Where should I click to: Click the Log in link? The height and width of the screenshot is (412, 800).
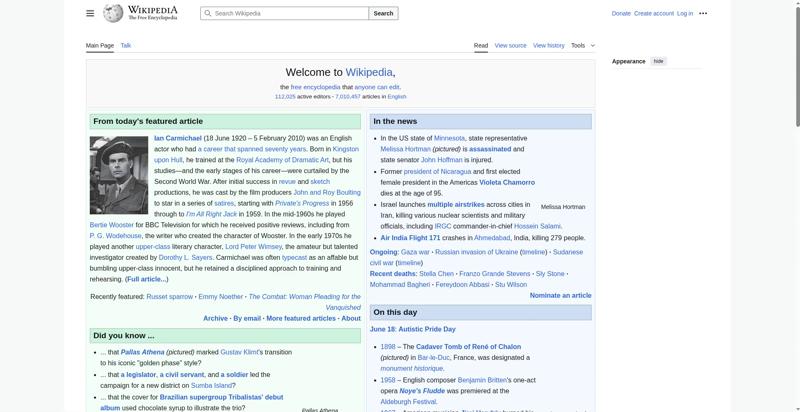[x=685, y=14]
